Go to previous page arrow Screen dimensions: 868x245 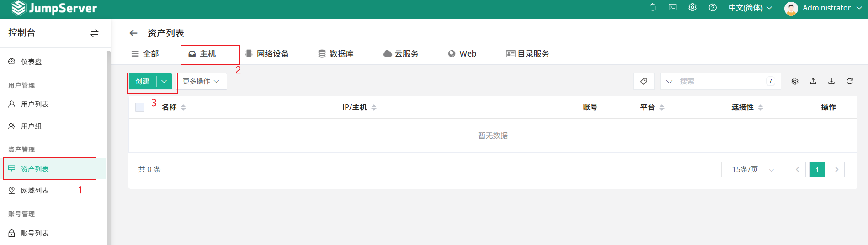click(x=798, y=169)
